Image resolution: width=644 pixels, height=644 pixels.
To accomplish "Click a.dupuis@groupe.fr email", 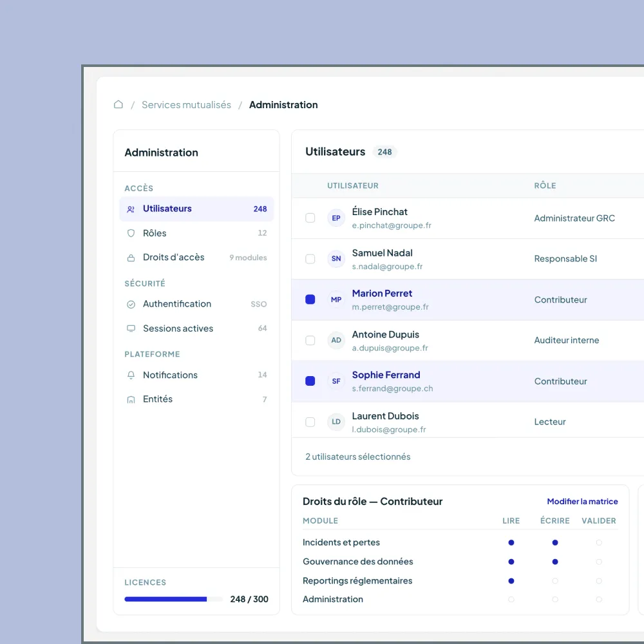I will point(390,348).
